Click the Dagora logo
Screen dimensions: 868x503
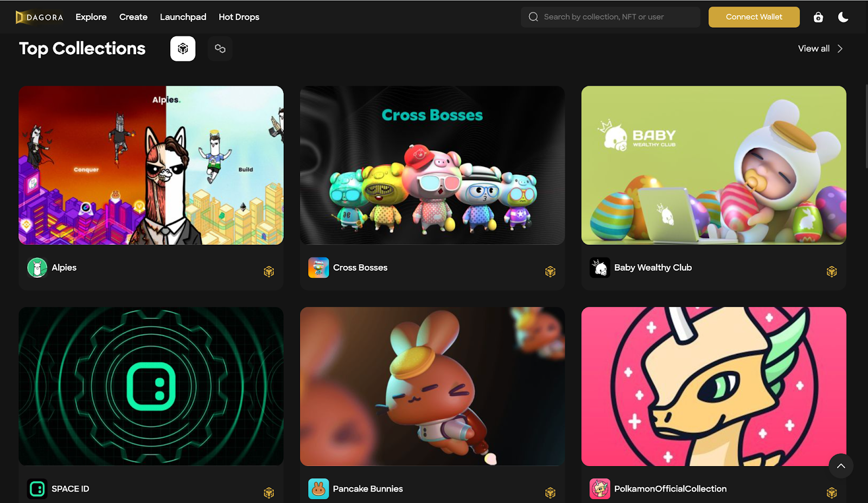pos(39,17)
